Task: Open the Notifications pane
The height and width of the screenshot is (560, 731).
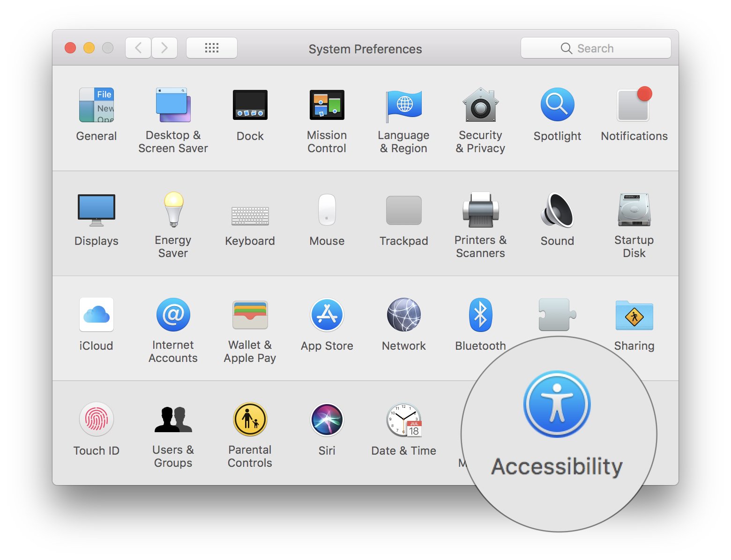Action: (634, 106)
